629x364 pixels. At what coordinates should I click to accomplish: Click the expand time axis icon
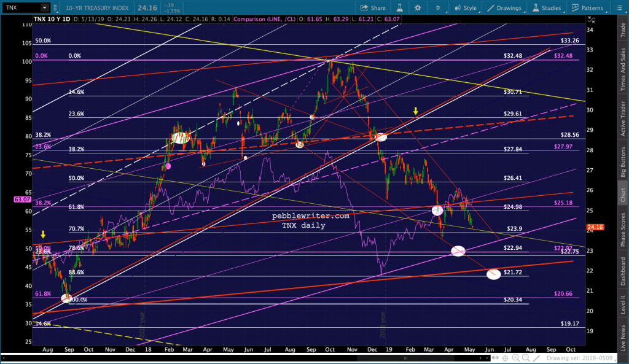pyautogui.click(x=496, y=358)
